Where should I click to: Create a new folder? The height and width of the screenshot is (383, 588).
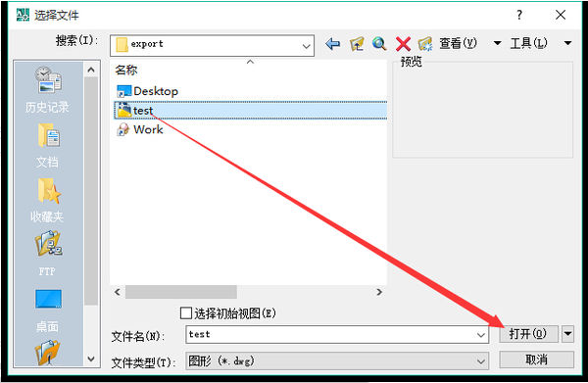click(425, 44)
